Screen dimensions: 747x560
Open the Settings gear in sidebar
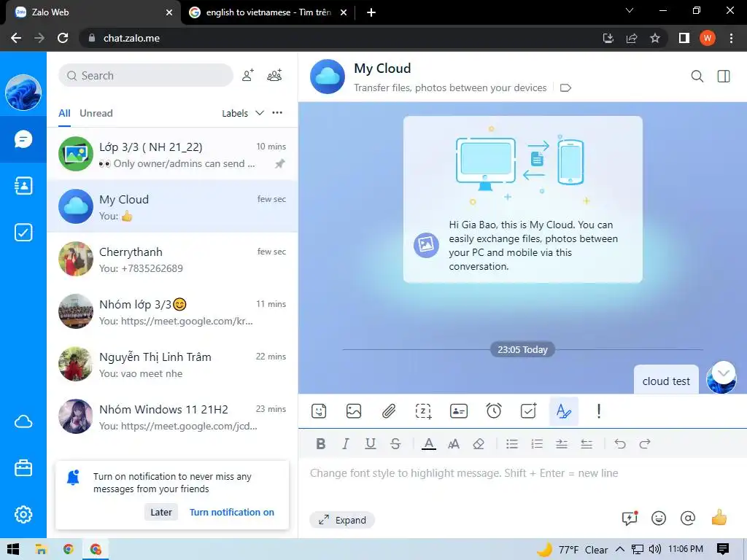pos(23,514)
